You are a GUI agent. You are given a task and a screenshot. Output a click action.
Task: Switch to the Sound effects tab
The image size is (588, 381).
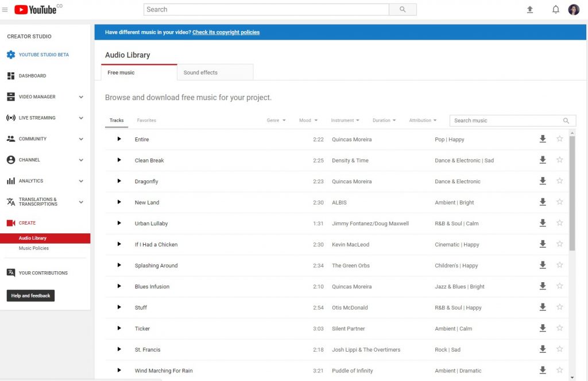pyautogui.click(x=215, y=72)
